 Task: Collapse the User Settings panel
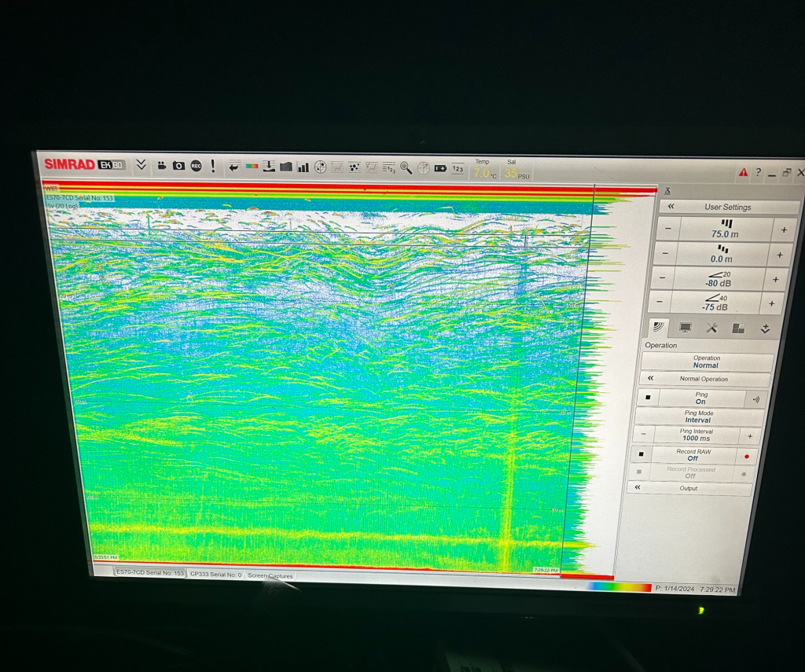tap(671, 207)
